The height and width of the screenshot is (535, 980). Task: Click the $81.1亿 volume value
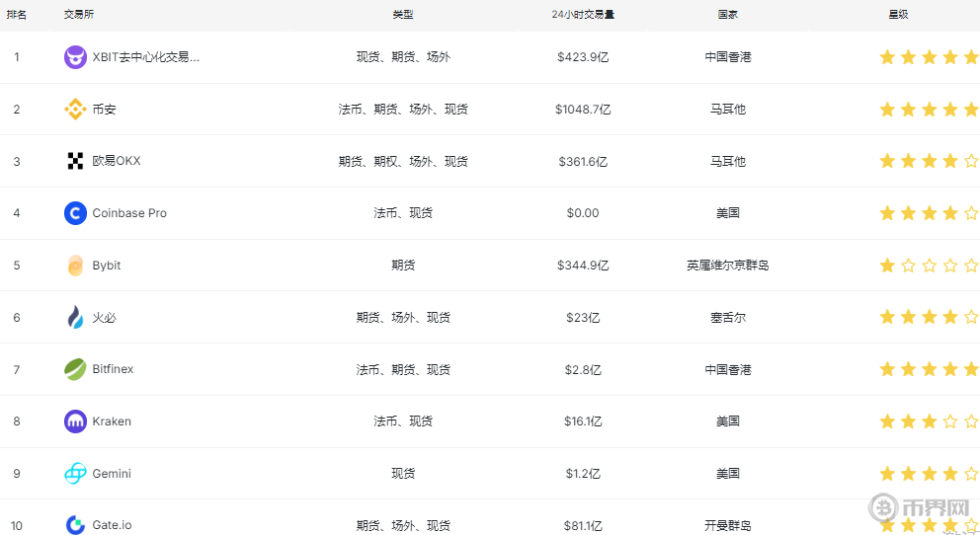pyautogui.click(x=583, y=526)
